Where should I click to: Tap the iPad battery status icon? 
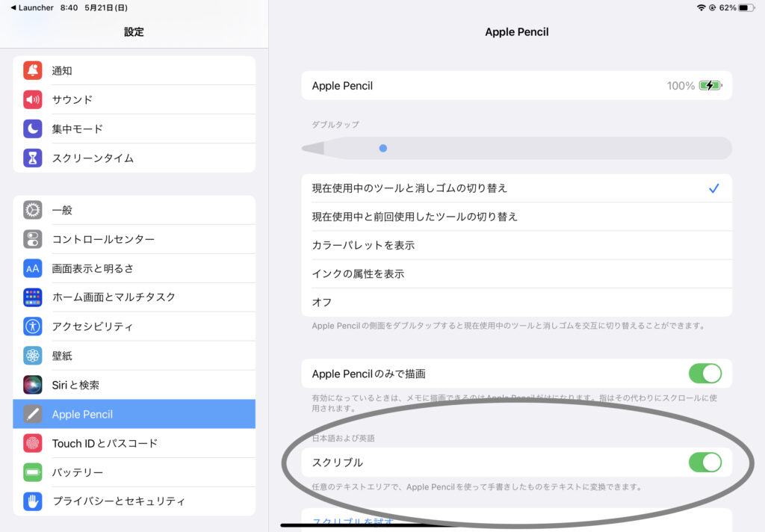746,7
